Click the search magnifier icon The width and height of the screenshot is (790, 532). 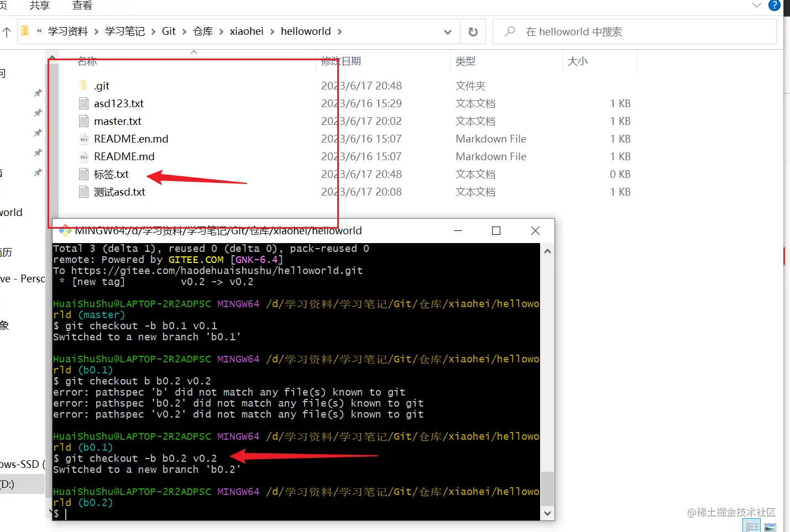tap(510, 31)
